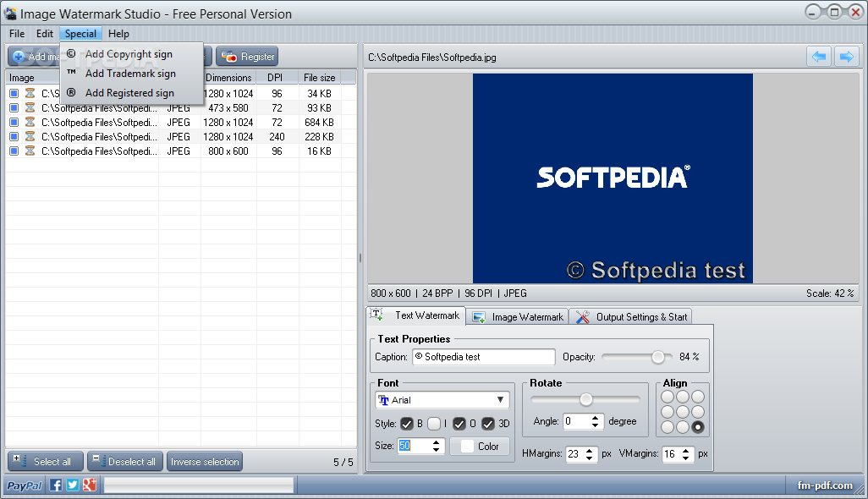This screenshot has width=868, height=499.
Task: Toggle the Outline style checkbox
Action: click(459, 424)
